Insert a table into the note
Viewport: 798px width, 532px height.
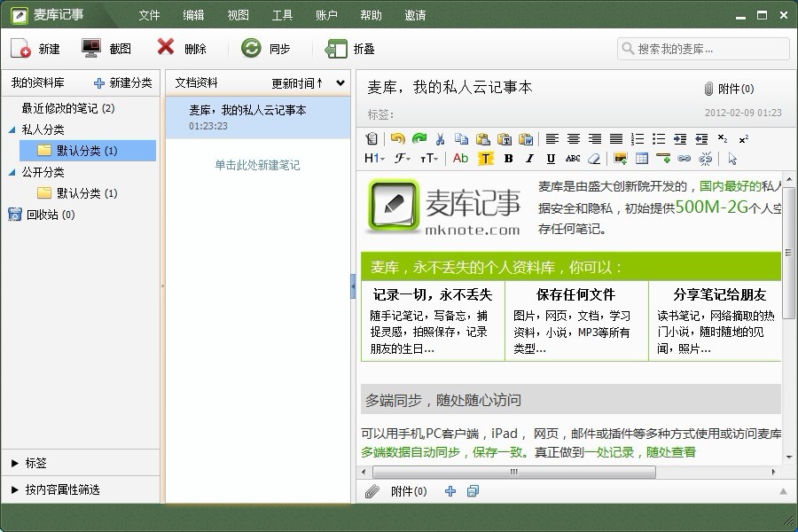tap(642, 159)
